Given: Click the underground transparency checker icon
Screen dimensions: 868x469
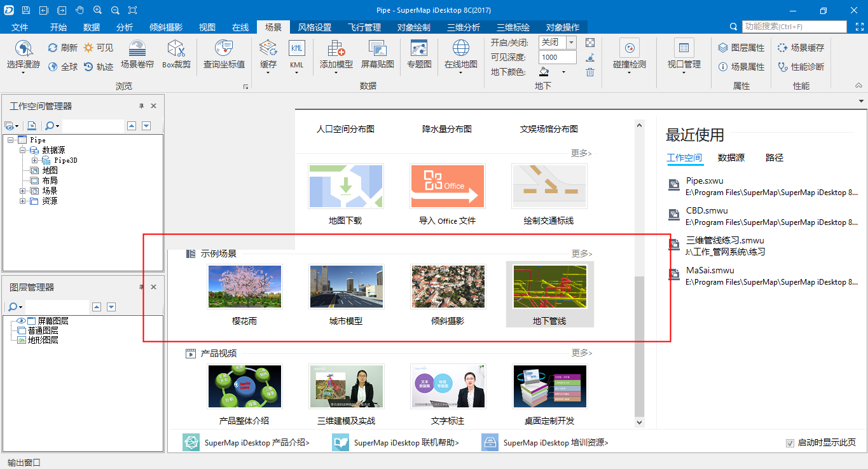Looking at the screenshot, I should point(590,43).
